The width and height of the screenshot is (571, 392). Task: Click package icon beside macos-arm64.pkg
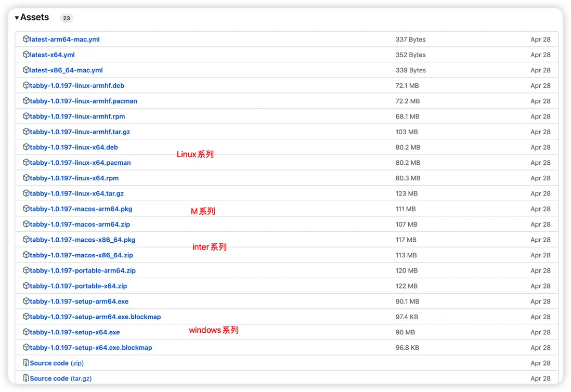26,208
